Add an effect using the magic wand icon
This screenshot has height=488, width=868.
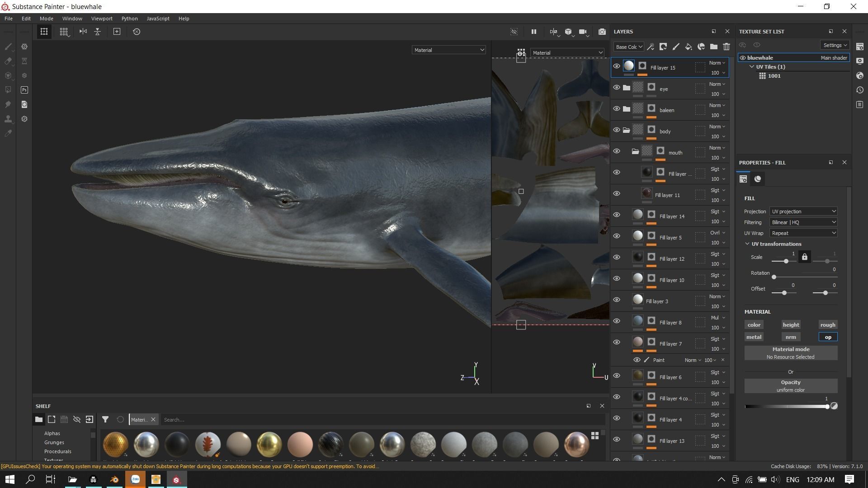click(651, 47)
